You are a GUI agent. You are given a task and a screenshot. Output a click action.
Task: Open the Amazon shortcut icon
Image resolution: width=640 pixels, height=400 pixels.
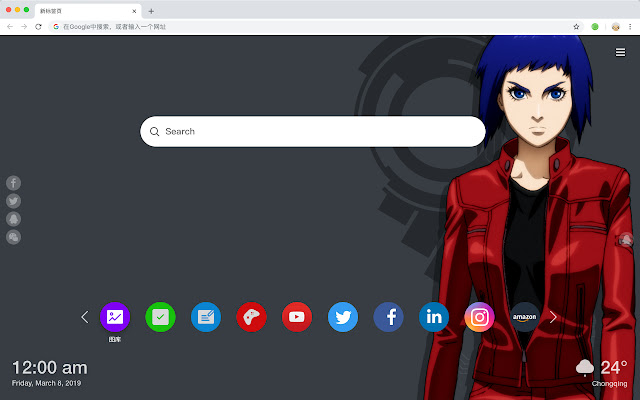524,317
